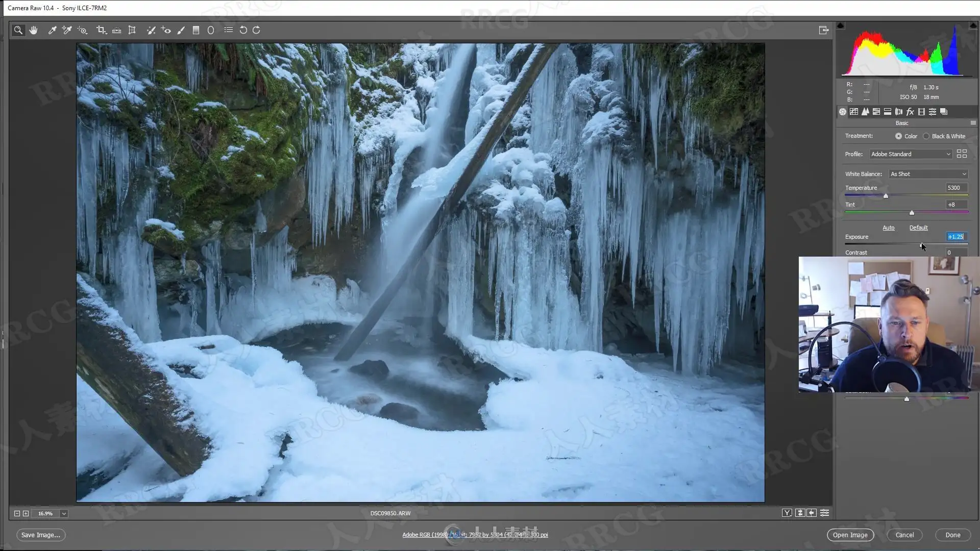The image size is (980, 551).
Task: Select Color treatment radio button
Action: [898, 136]
